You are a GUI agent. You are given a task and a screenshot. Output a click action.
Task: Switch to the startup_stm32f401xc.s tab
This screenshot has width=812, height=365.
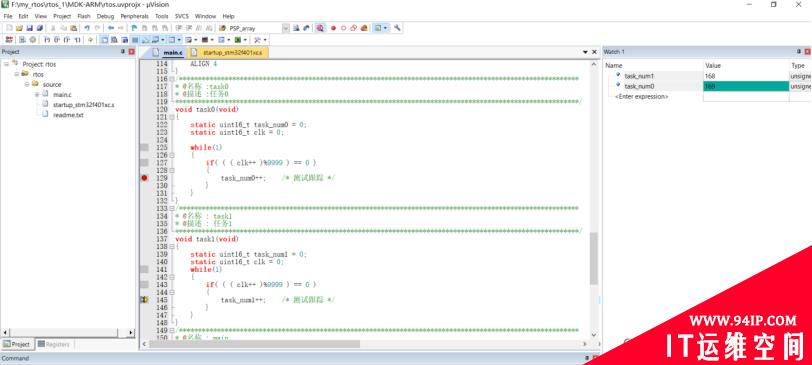pyautogui.click(x=228, y=53)
